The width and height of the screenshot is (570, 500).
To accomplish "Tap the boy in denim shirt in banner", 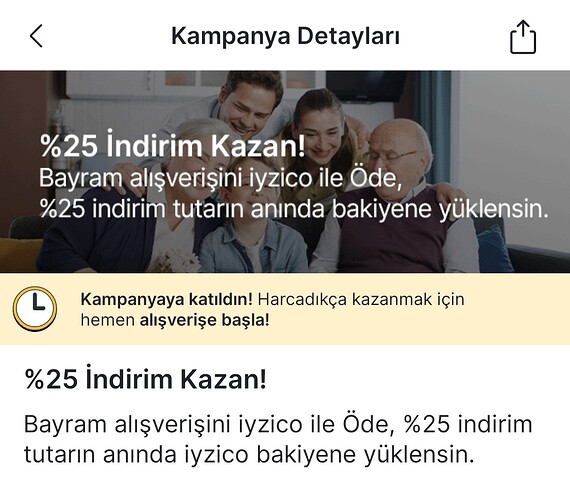I will coord(251,218).
